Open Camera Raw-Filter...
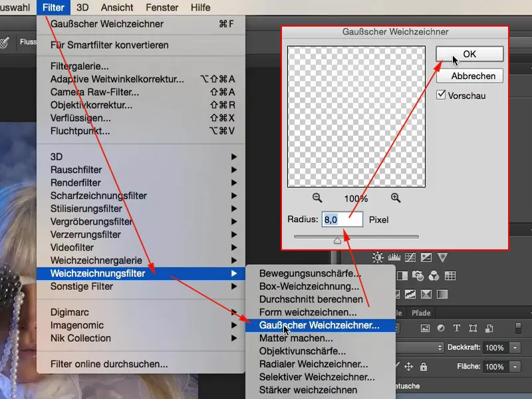Viewport: 532px width, 399px height. tap(141, 92)
